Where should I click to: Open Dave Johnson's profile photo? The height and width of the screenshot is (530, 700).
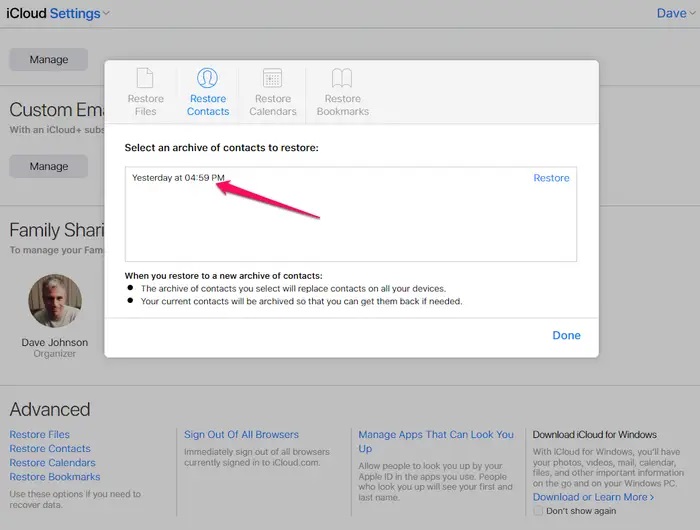pos(55,300)
